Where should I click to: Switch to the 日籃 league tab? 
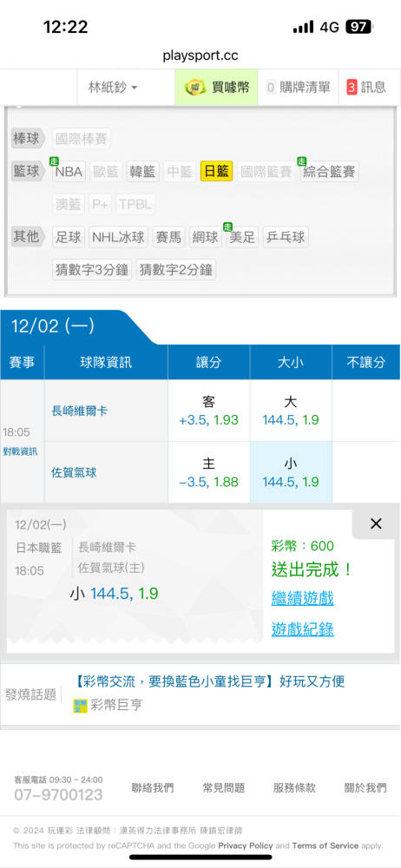(x=217, y=172)
